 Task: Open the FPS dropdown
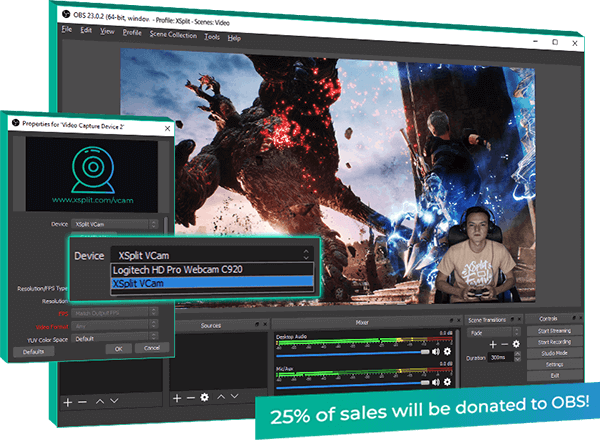coord(114,313)
